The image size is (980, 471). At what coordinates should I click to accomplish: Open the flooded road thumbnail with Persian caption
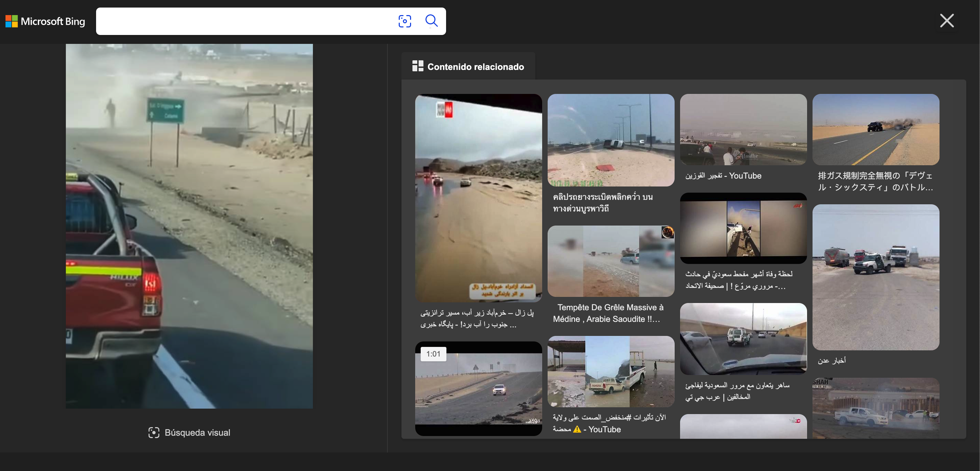(x=478, y=198)
